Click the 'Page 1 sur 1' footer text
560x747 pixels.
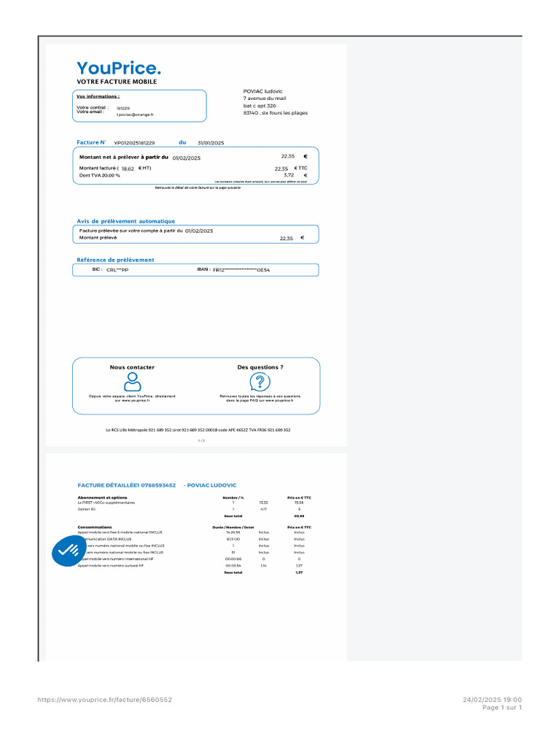(x=502, y=708)
